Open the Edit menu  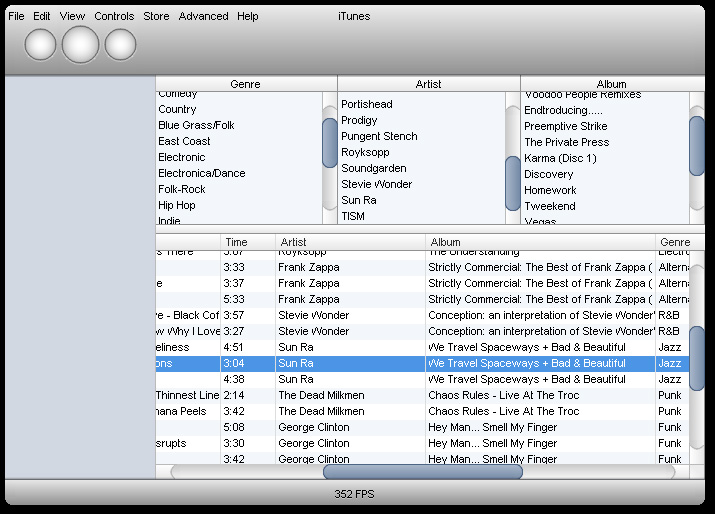pos(41,16)
